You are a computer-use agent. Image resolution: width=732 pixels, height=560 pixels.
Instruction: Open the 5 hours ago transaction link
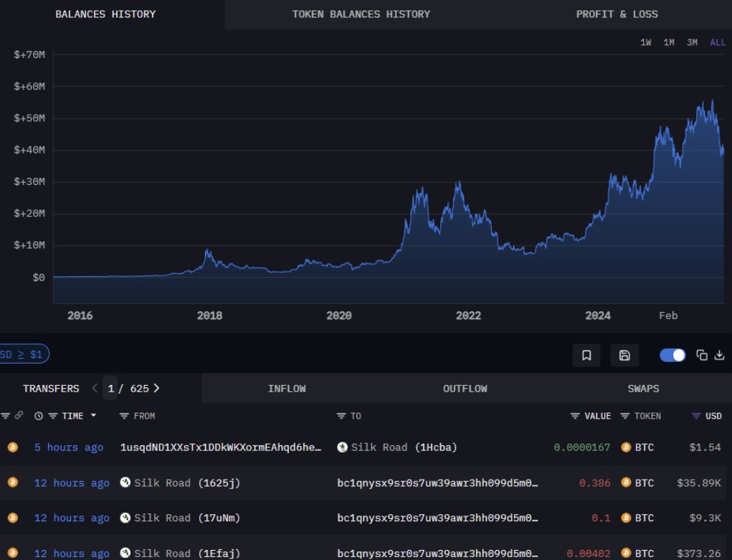[x=69, y=447]
